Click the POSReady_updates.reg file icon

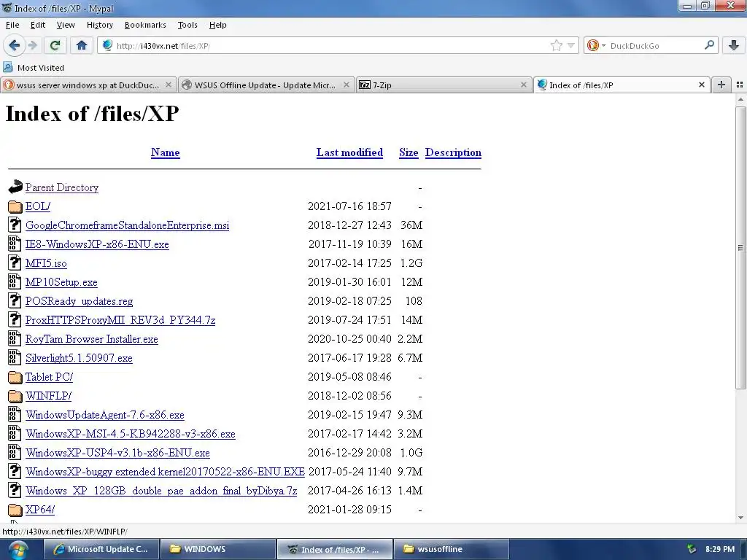pos(15,300)
